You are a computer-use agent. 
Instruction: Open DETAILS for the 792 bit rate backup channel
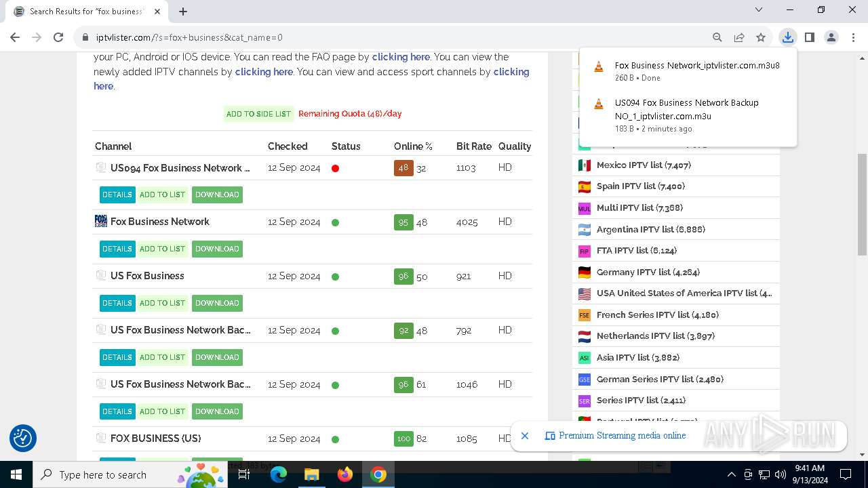click(x=117, y=357)
